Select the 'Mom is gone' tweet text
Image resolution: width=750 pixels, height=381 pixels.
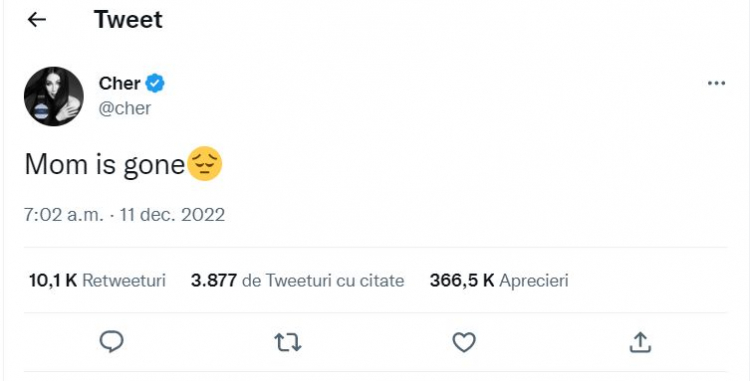pyautogui.click(x=104, y=164)
